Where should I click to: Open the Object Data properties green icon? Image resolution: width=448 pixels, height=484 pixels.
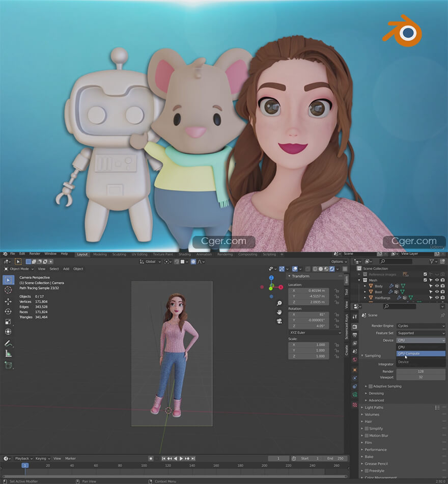(355, 394)
